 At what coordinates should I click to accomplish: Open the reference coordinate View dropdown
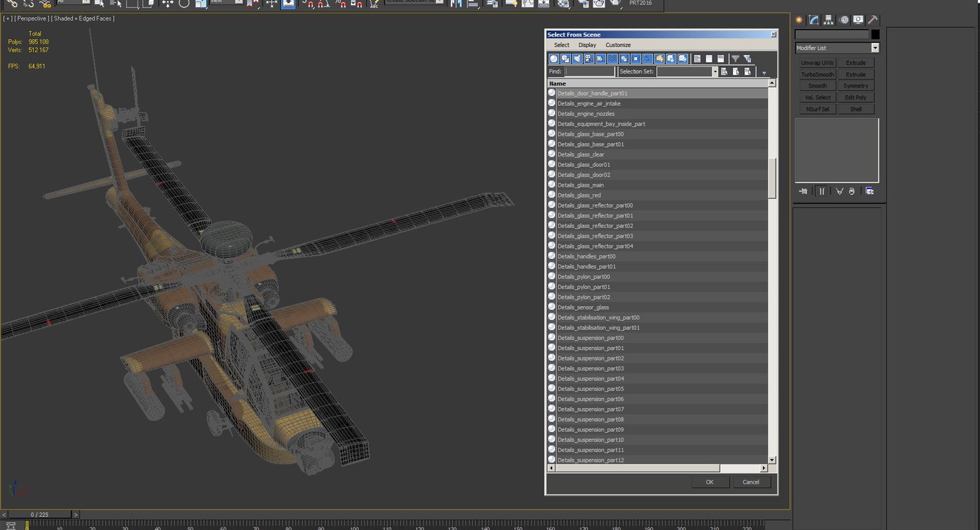click(226, 2)
